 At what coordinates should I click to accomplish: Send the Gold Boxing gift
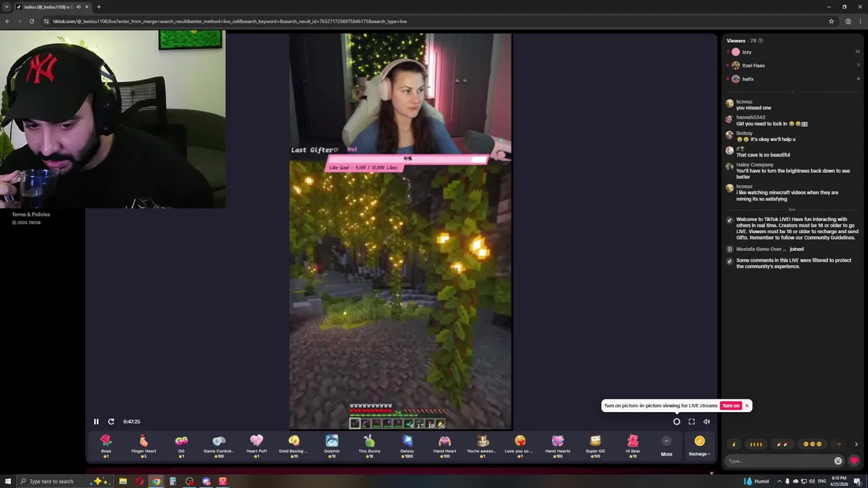294,446
